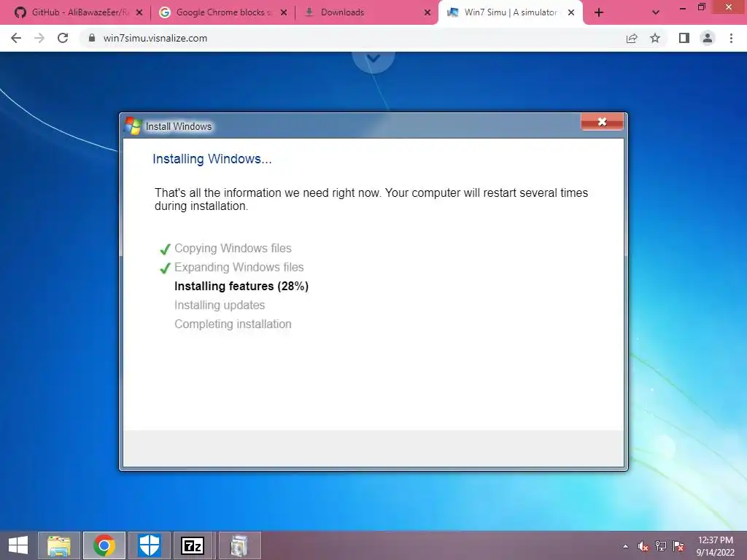Open Chrome three-dot menu
The width and height of the screenshot is (747, 560).
tap(731, 38)
